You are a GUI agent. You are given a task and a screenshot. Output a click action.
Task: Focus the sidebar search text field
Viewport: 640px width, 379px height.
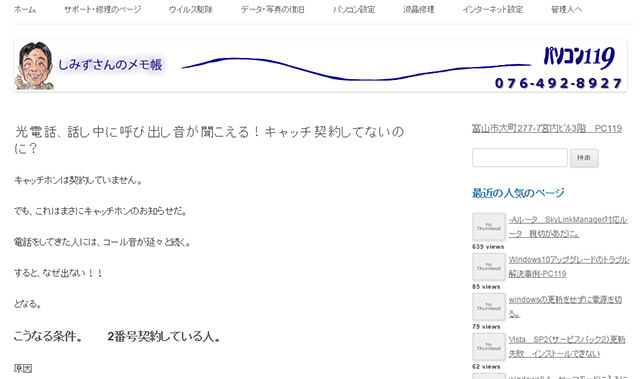[520, 158]
